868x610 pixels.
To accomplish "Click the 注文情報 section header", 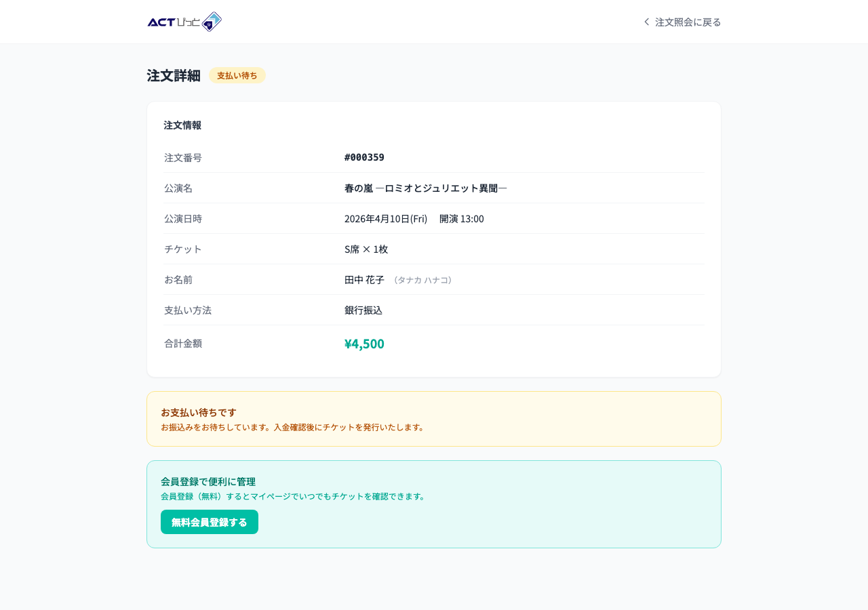I will pyautogui.click(x=182, y=125).
